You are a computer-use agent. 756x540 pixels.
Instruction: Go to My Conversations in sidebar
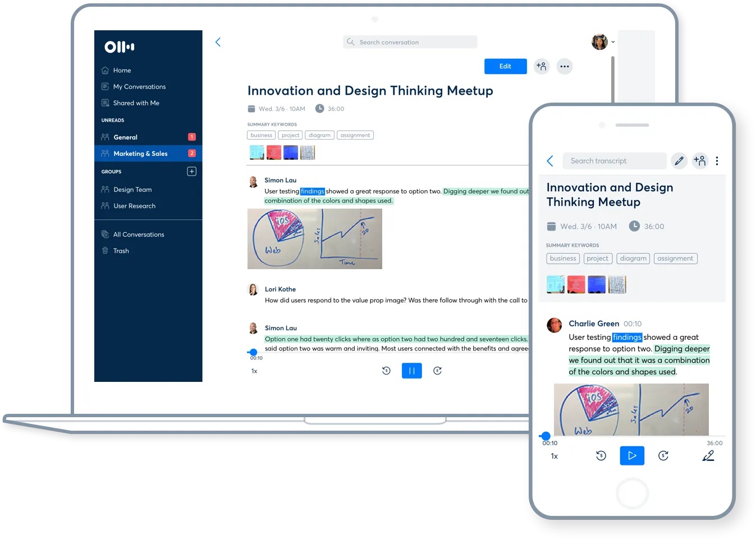[139, 87]
